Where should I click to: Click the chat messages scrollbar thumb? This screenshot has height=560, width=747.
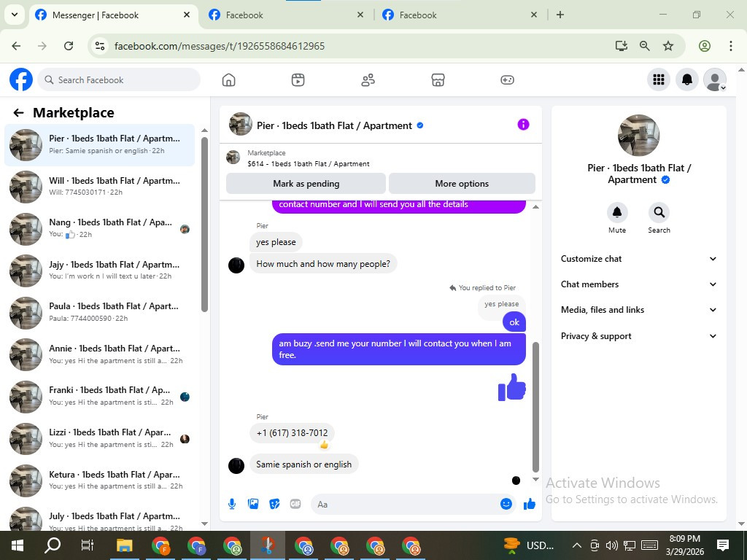(535, 407)
